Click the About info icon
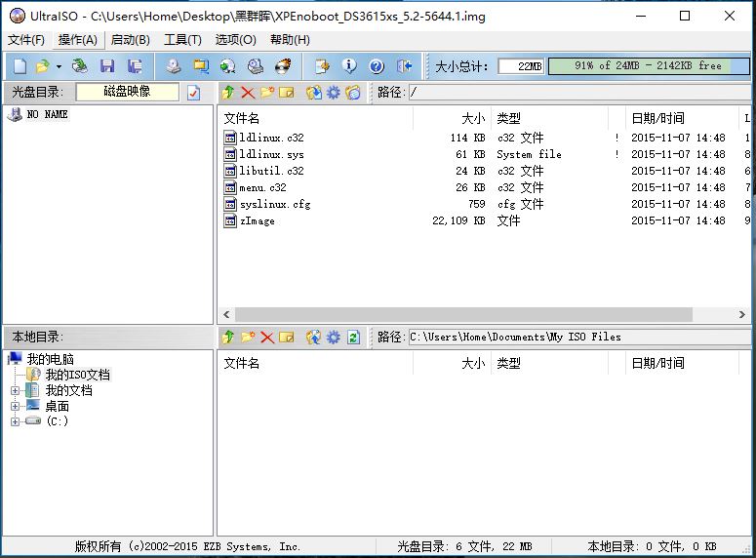 tap(349, 66)
